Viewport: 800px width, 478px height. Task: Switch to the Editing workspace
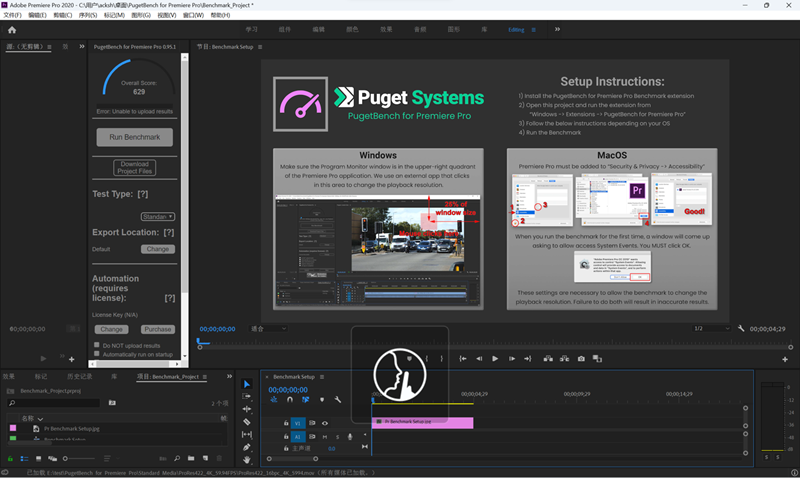[516, 30]
